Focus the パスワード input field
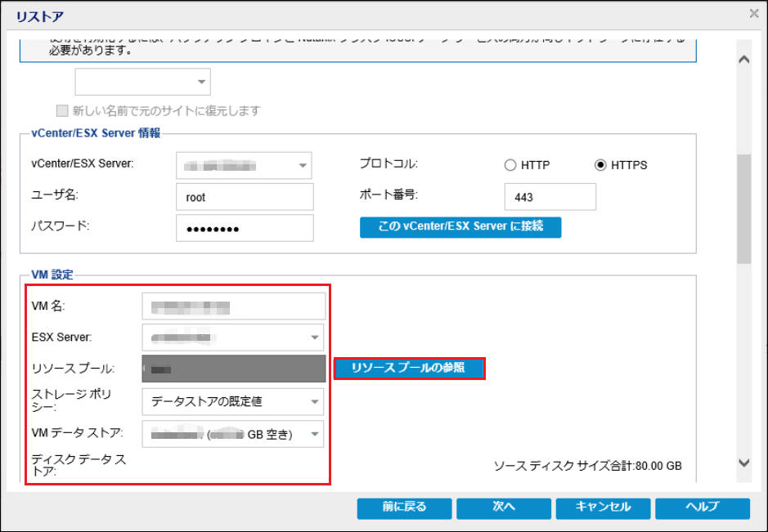Image resolution: width=768 pixels, height=532 pixels. [x=245, y=229]
